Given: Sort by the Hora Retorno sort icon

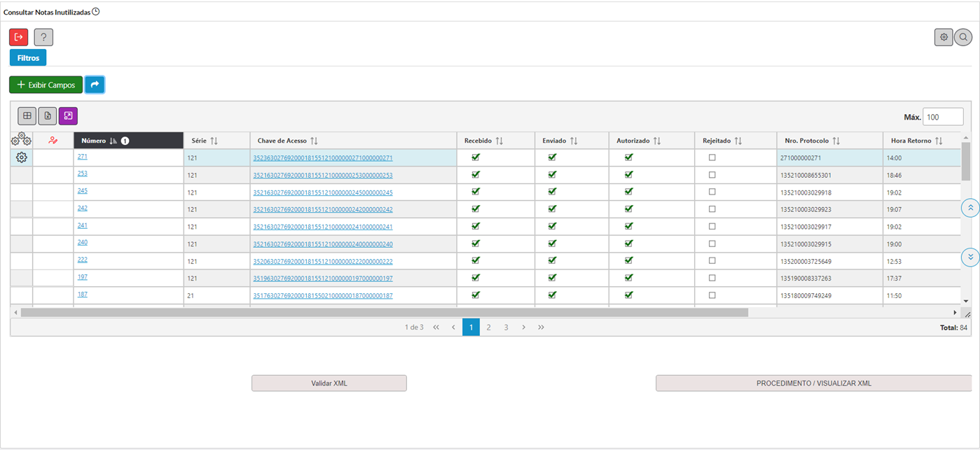Looking at the screenshot, I should pyautogui.click(x=939, y=141).
